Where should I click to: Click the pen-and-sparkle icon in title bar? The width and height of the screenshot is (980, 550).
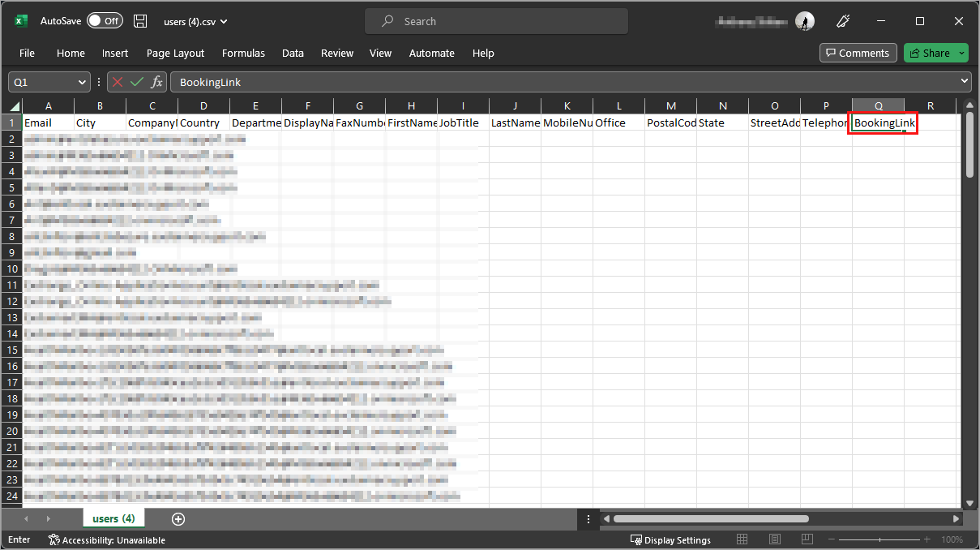[x=843, y=21]
